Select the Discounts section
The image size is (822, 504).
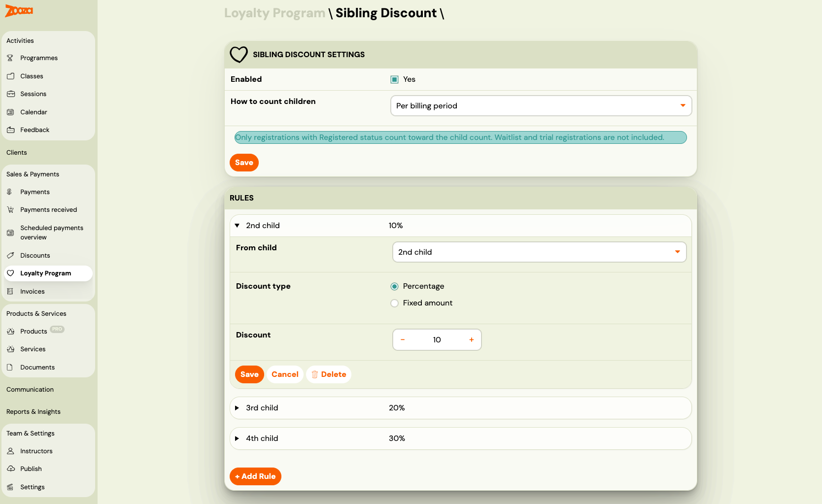35,255
